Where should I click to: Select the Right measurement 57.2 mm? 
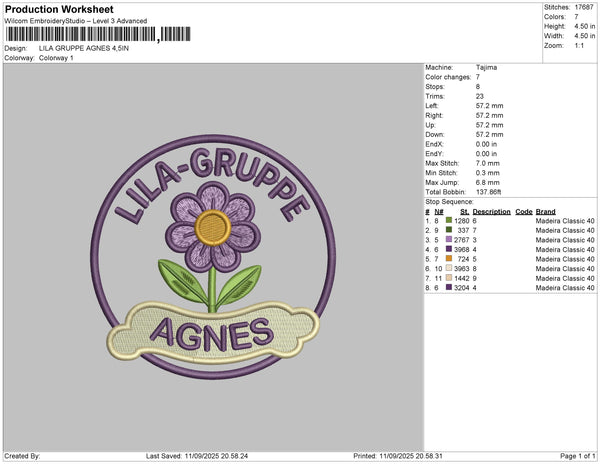(490, 116)
